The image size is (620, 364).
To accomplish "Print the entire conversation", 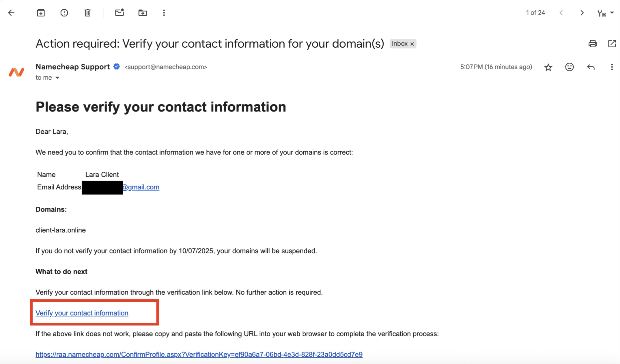I will tap(593, 44).
